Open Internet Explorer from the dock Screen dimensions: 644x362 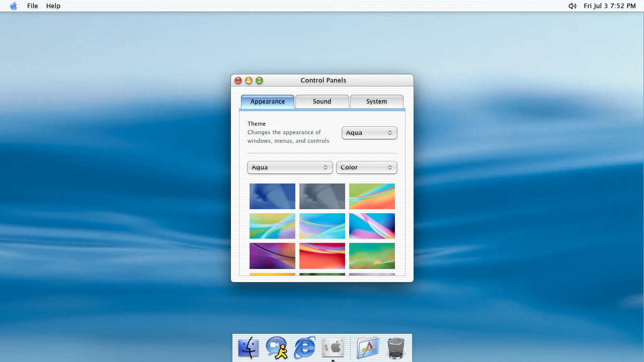[305, 348]
